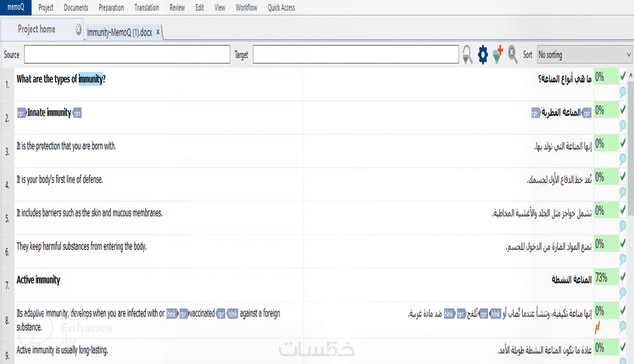
Task: Open the Translation ribbon menu
Action: coord(147,8)
